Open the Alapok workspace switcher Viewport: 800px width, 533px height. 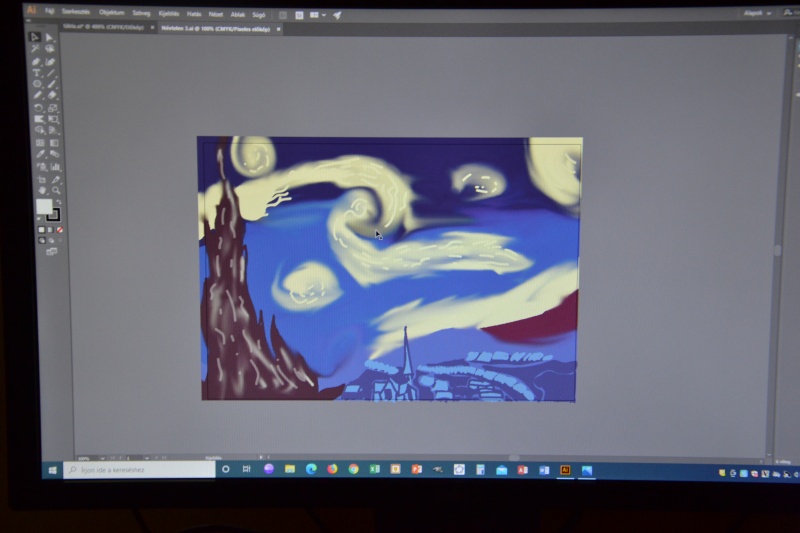pos(757,13)
